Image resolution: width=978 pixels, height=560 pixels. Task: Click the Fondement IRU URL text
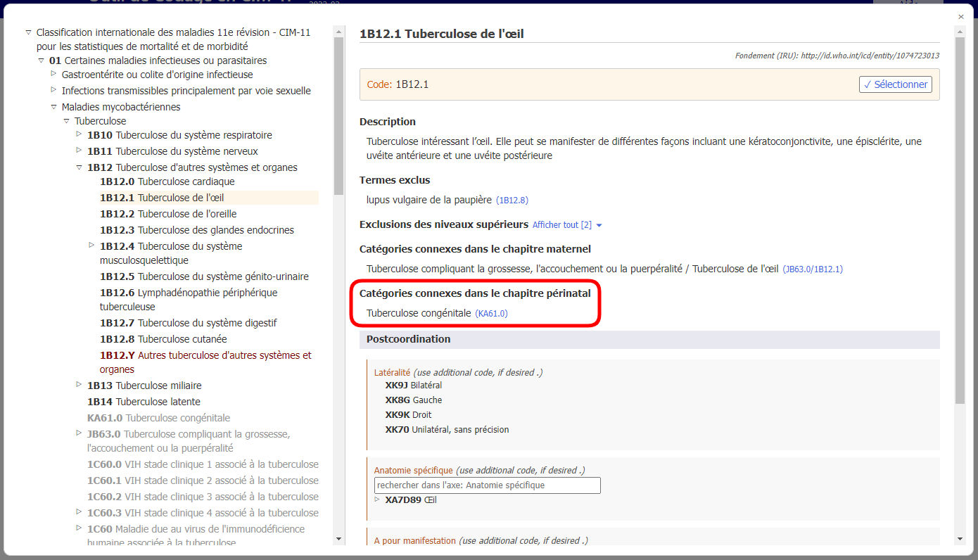click(837, 56)
